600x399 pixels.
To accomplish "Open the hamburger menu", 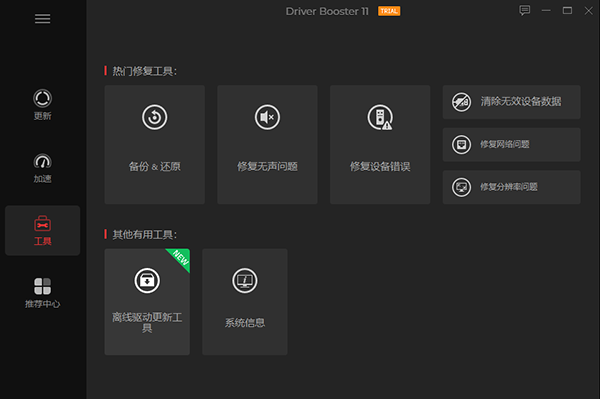I will point(42,19).
